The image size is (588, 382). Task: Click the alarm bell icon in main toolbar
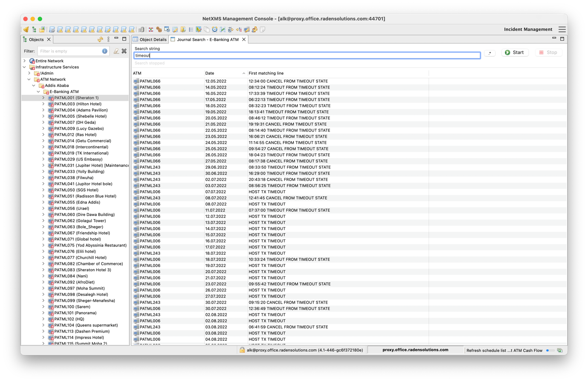point(26,29)
